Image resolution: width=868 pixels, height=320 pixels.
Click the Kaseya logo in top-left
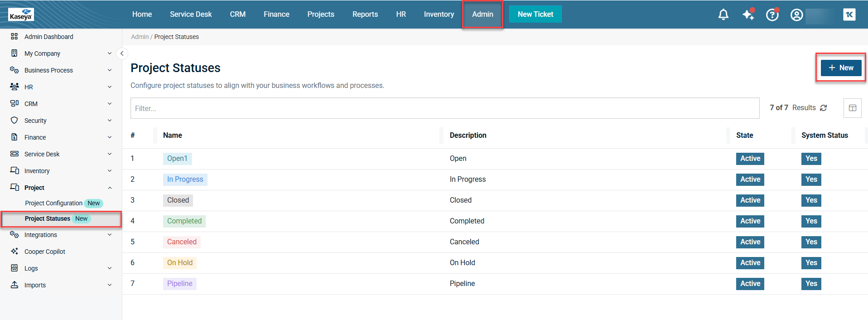[21, 15]
